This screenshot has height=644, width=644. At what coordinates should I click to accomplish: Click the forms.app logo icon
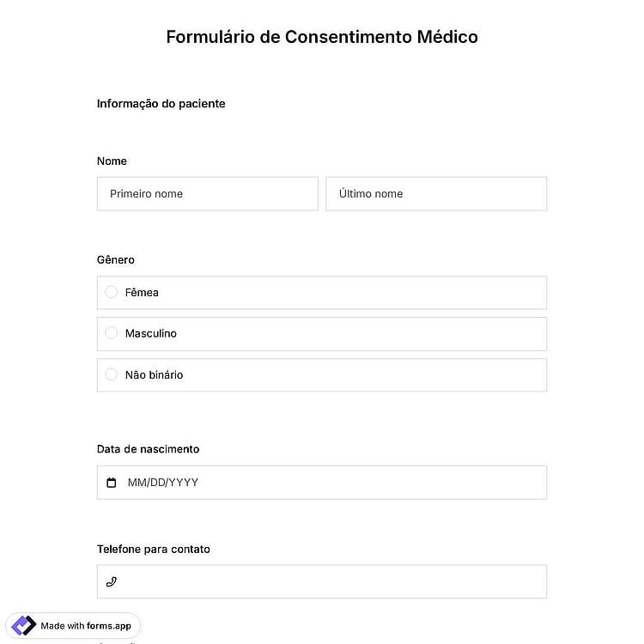[x=23, y=625]
